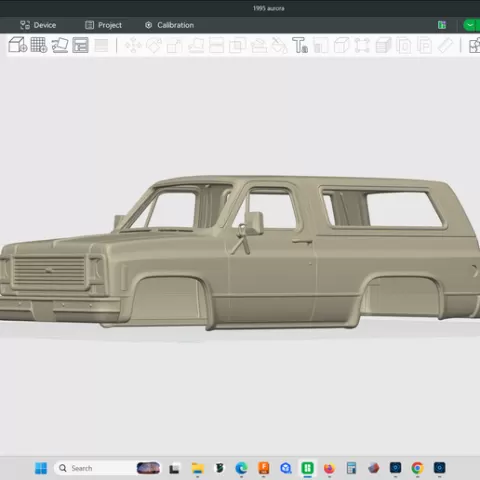The image size is (480, 480).
Task: Open the orange Fusion app on taskbar
Action: [x=264, y=468]
